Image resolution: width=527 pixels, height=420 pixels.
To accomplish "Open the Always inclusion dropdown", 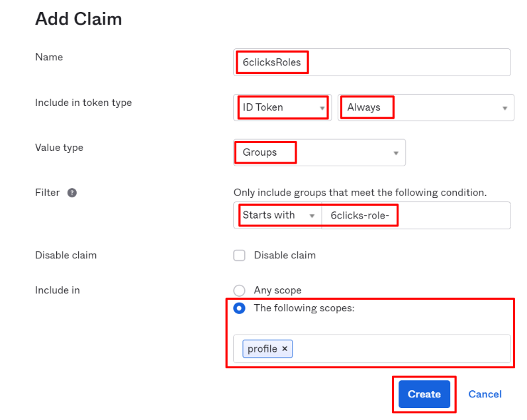I will point(426,107).
